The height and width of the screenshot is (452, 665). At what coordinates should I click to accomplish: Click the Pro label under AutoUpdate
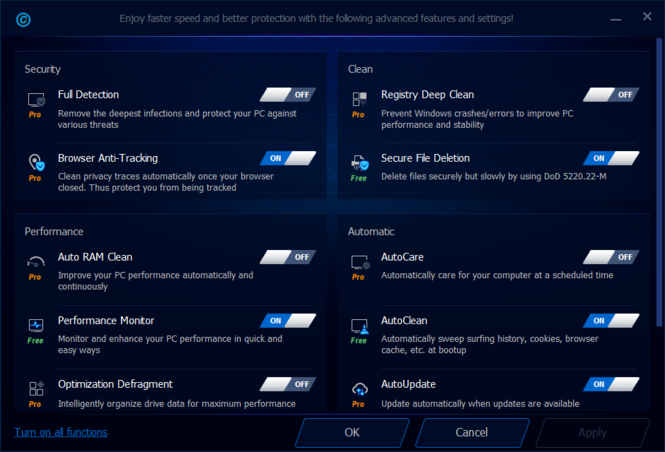pyautogui.click(x=358, y=404)
